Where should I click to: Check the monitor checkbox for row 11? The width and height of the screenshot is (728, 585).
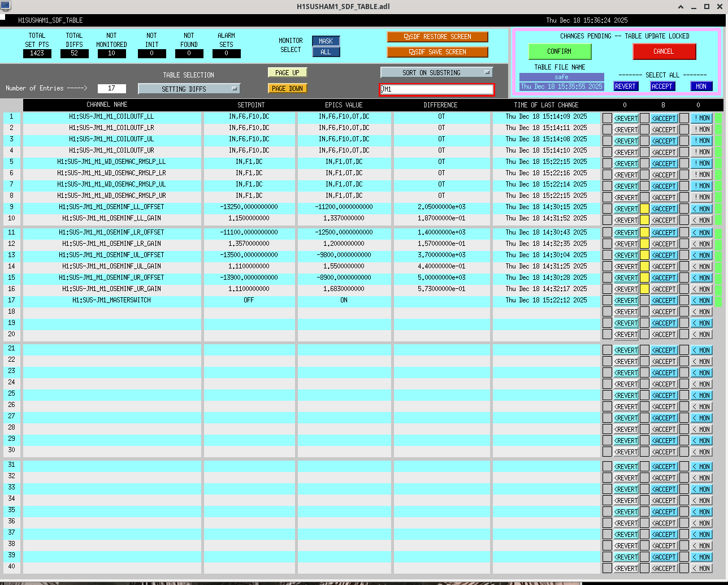click(684, 232)
